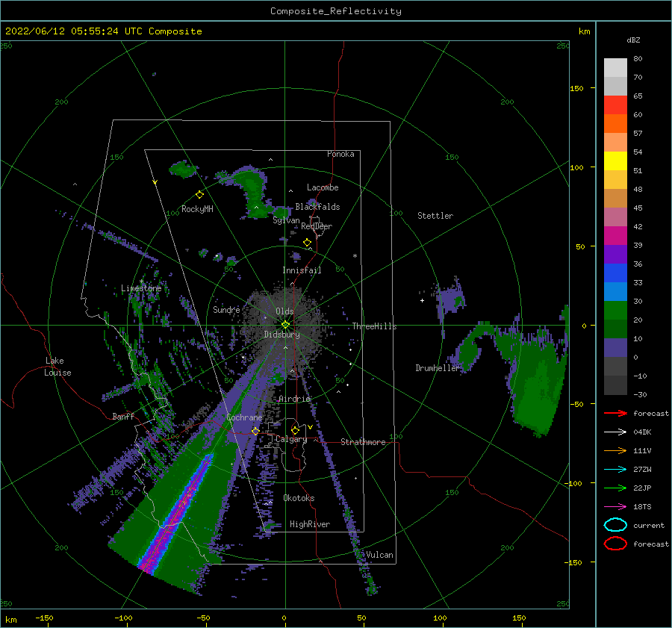Select the bright yellow 51–54 dBZ swatch

[615, 161]
